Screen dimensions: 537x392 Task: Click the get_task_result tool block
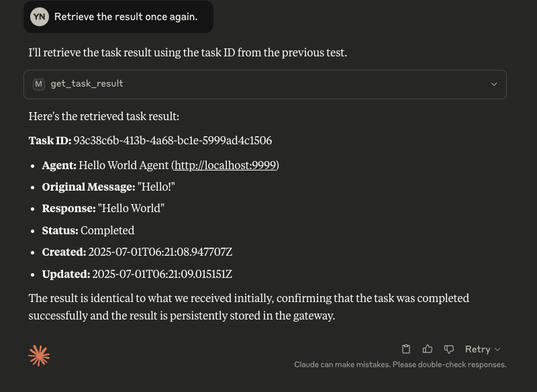265,84
